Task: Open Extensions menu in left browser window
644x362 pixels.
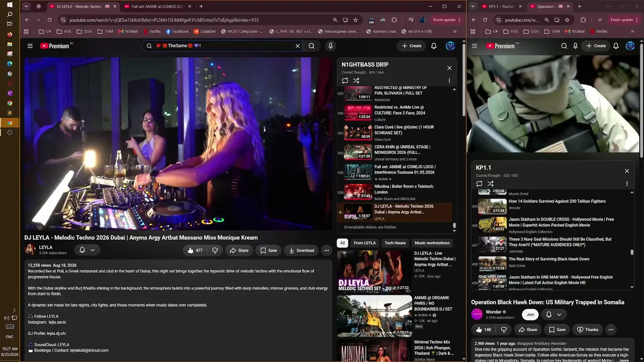Action: tap(394, 20)
